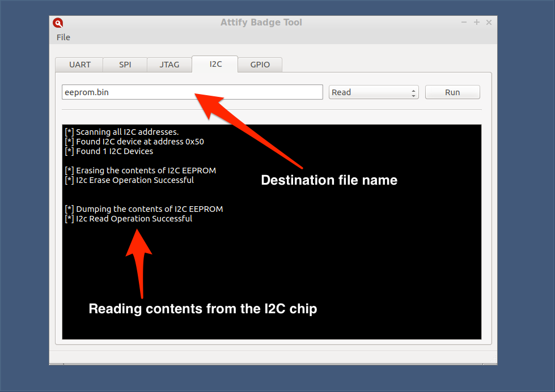Click the Attify Badge Tool title text
Screen dimensions: 555x392
261,22
